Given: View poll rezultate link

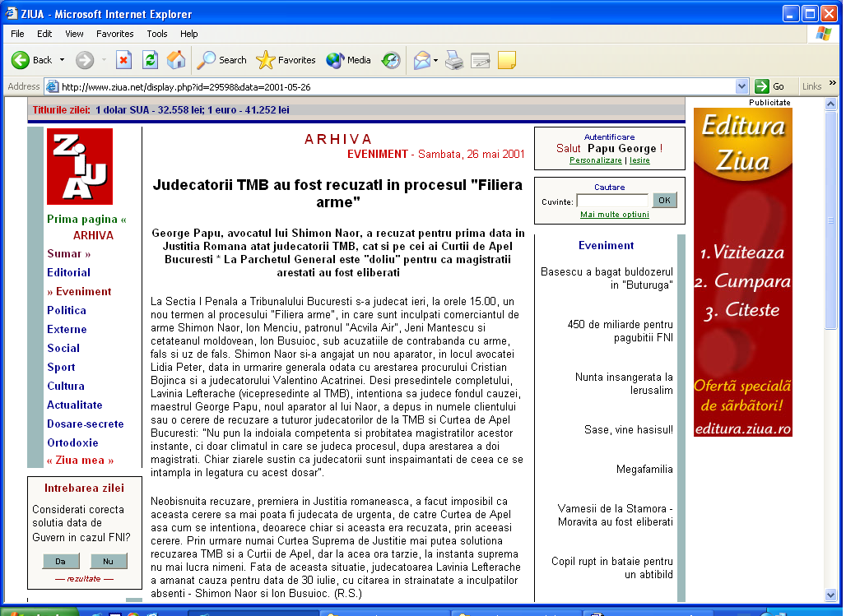Looking at the screenshot, I should [84, 579].
